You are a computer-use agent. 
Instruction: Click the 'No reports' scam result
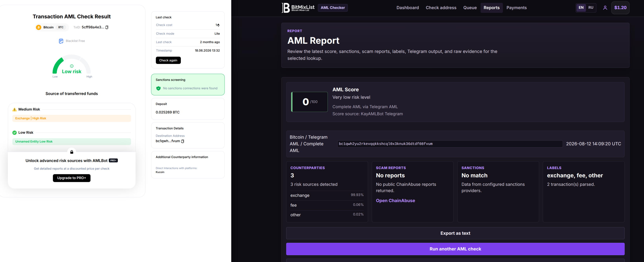390,175
